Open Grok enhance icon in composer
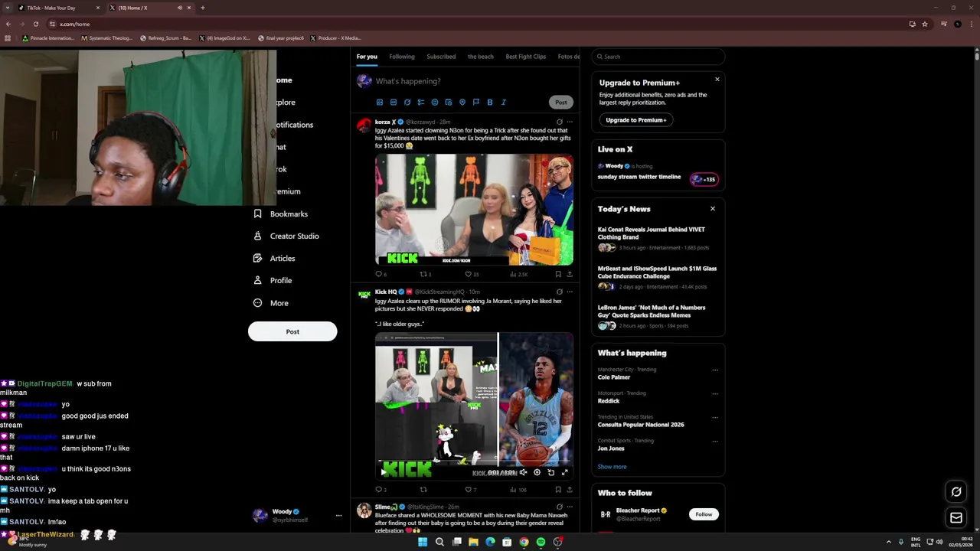980x551 pixels. click(407, 102)
